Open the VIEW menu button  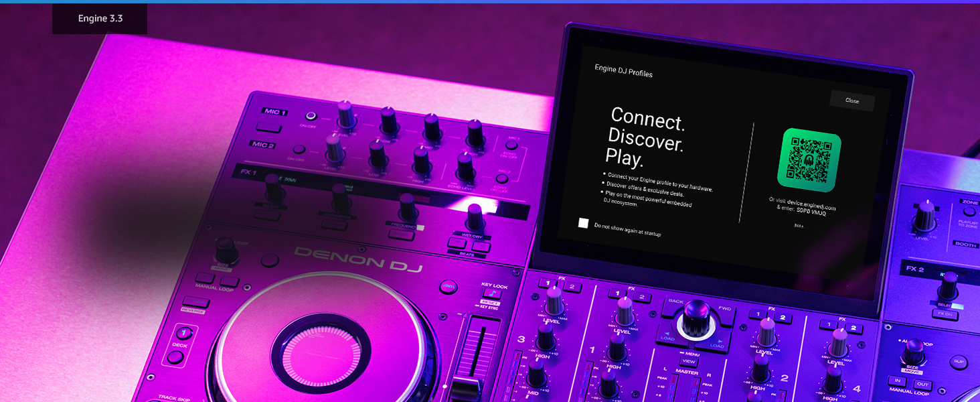[x=689, y=361]
